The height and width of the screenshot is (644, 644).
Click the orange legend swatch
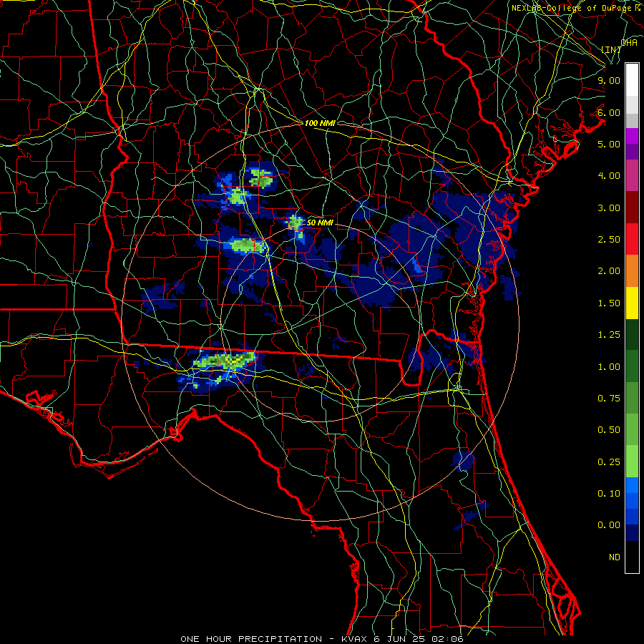click(x=632, y=271)
